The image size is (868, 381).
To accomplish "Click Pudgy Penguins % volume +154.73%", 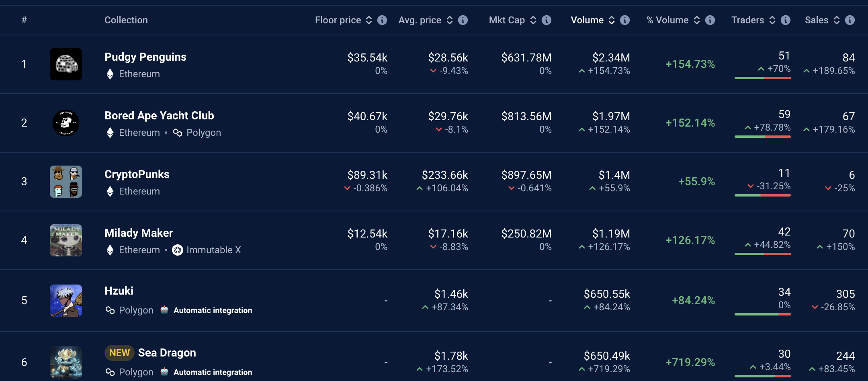I will point(690,64).
